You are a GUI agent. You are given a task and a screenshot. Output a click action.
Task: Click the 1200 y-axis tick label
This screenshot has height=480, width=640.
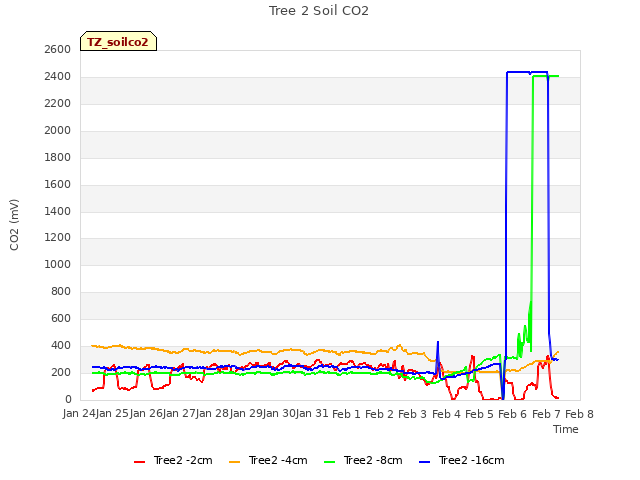coord(58,238)
